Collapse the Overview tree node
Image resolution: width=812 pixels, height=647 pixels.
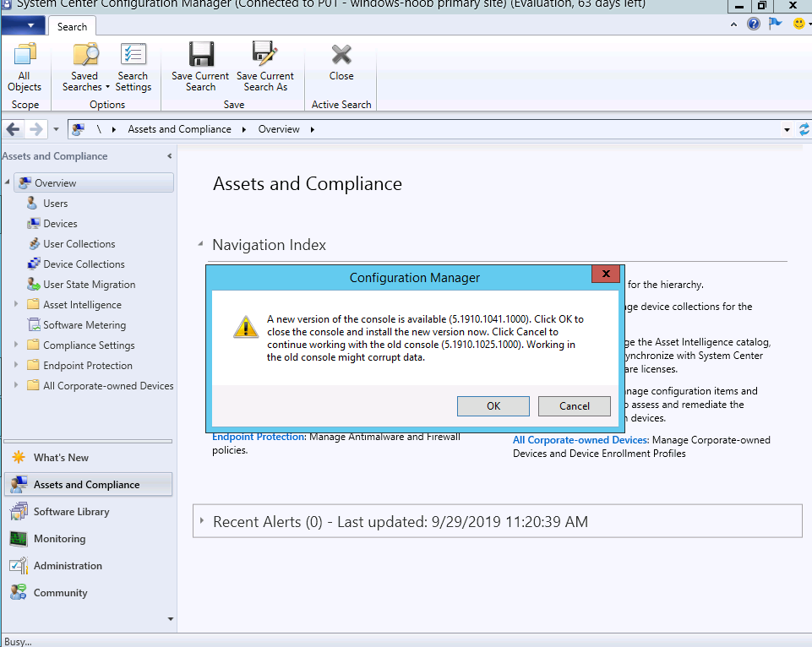point(8,182)
